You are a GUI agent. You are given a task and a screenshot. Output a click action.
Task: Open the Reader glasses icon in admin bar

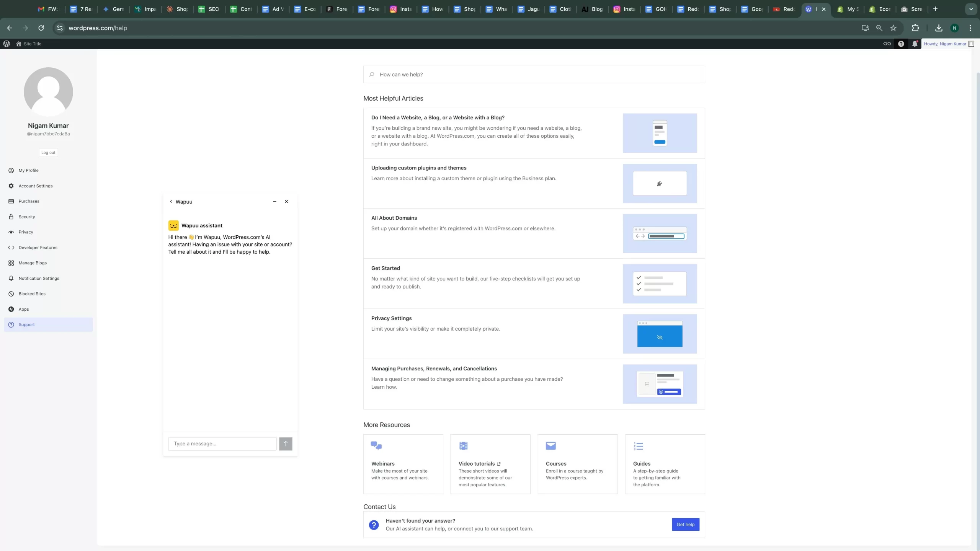click(x=887, y=44)
